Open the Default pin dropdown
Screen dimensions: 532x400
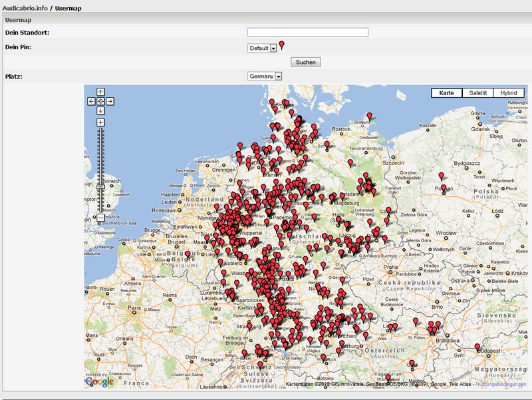pos(262,48)
